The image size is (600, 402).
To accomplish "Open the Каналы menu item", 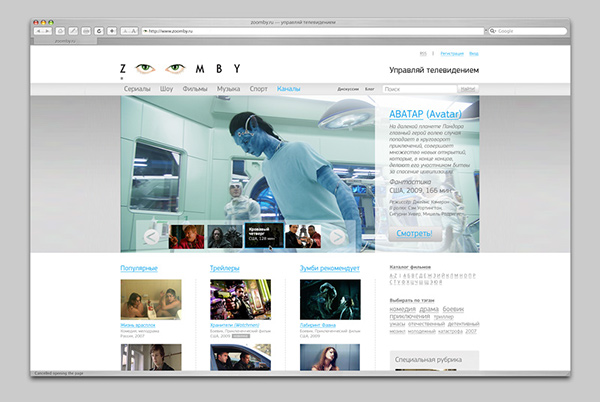I will tap(289, 89).
